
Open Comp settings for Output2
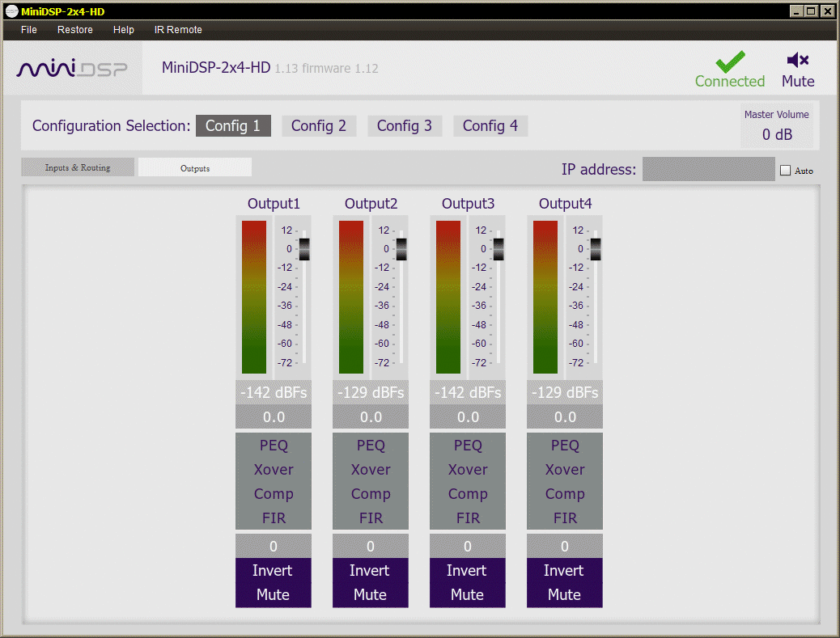370,494
